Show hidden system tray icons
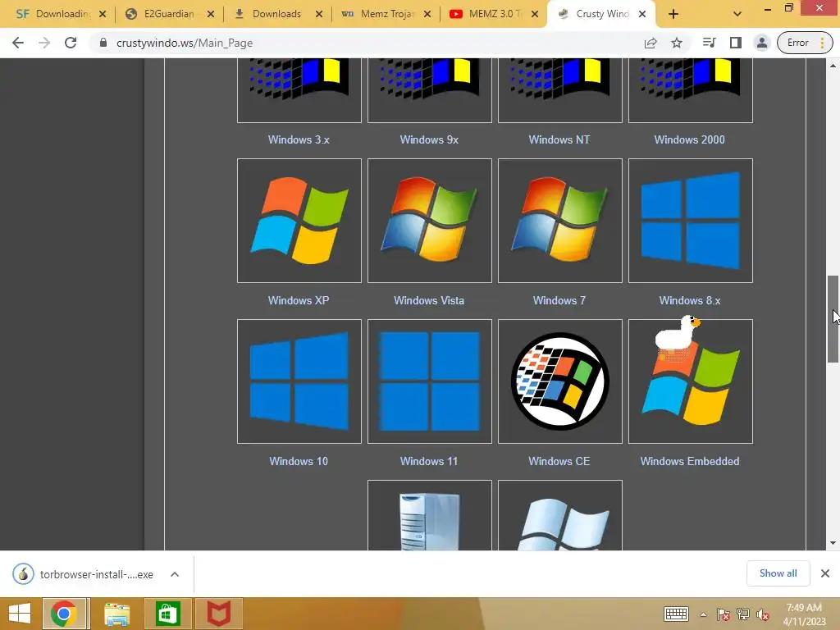This screenshot has width=840, height=630. (x=703, y=614)
